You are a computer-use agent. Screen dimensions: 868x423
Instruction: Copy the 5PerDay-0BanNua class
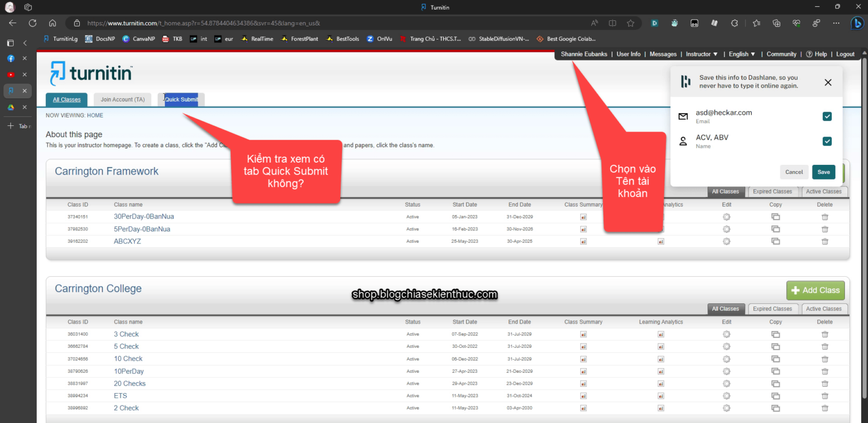pos(775,229)
